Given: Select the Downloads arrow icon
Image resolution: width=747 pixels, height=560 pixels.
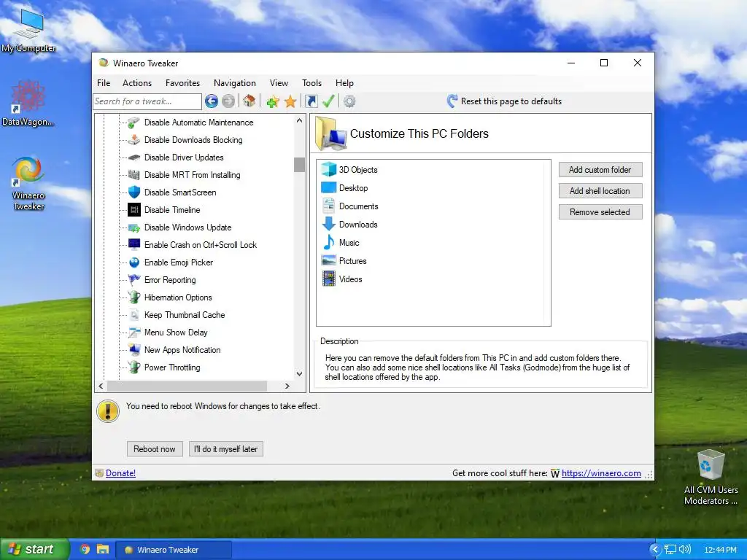Looking at the screenshot, I should [x=329, y=224].
